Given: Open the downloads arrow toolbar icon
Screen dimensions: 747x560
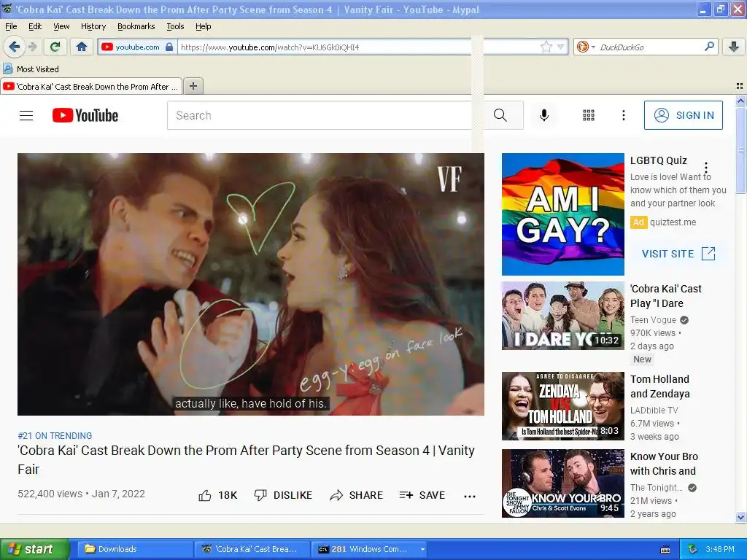Looking at the screenshot, I should [x=734, y=47].
